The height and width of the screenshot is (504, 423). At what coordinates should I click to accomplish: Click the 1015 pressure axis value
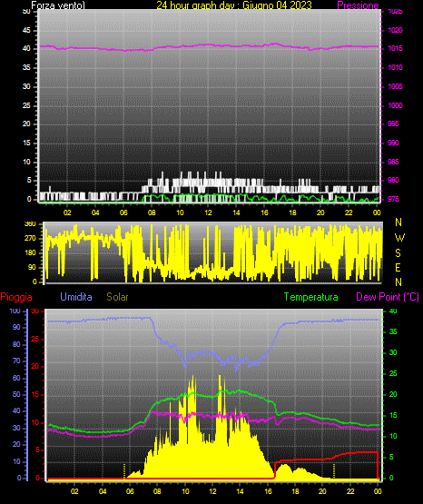[395, 48]
